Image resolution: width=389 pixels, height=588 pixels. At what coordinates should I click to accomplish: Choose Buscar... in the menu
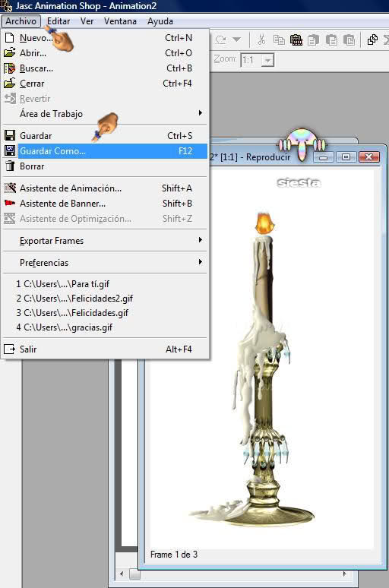[x=105, y=68]
